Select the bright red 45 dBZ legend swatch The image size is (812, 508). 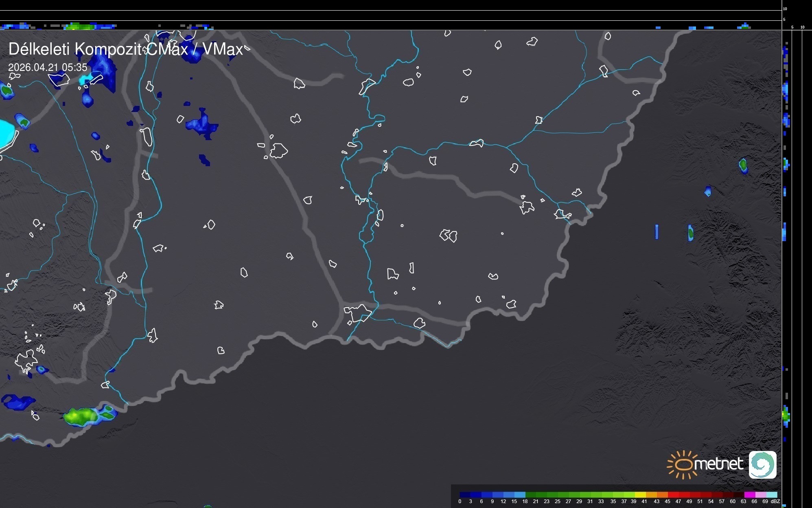[x=673, y=495]
